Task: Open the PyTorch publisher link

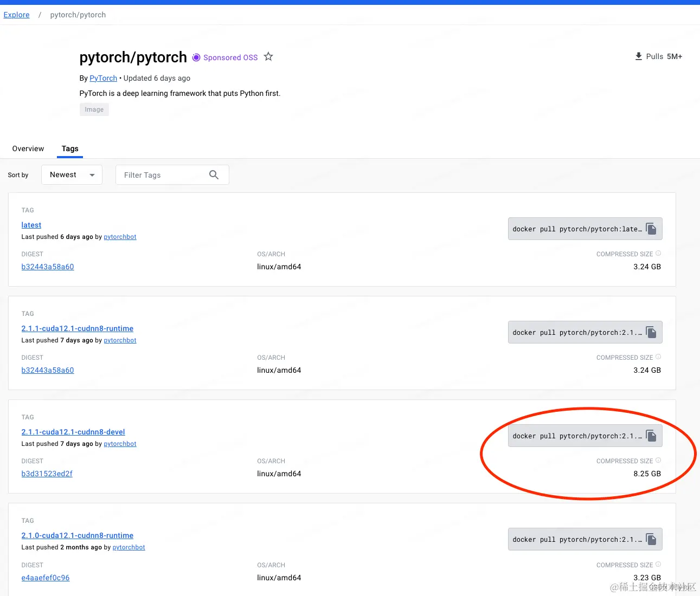Action: click(103, 78)
